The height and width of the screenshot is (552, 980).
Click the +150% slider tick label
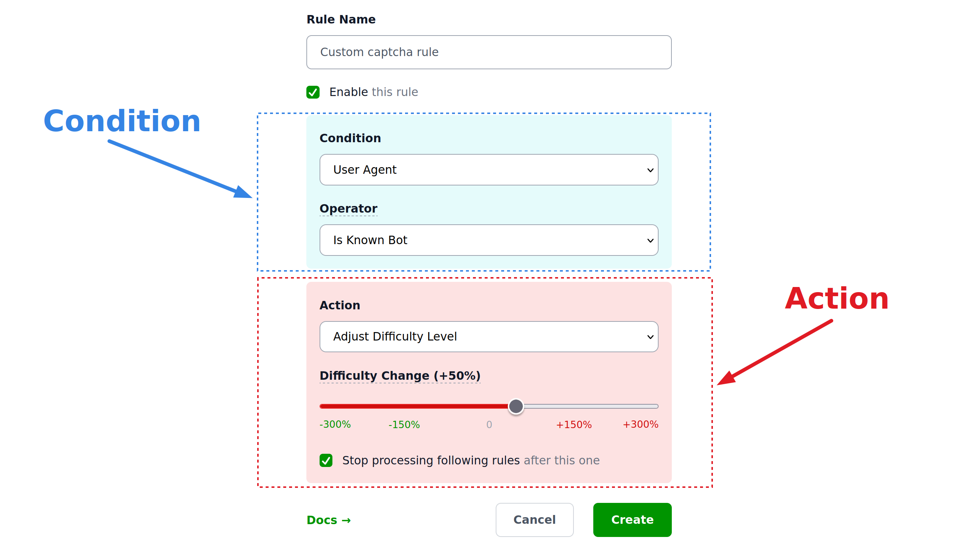[x=573, y=424]
